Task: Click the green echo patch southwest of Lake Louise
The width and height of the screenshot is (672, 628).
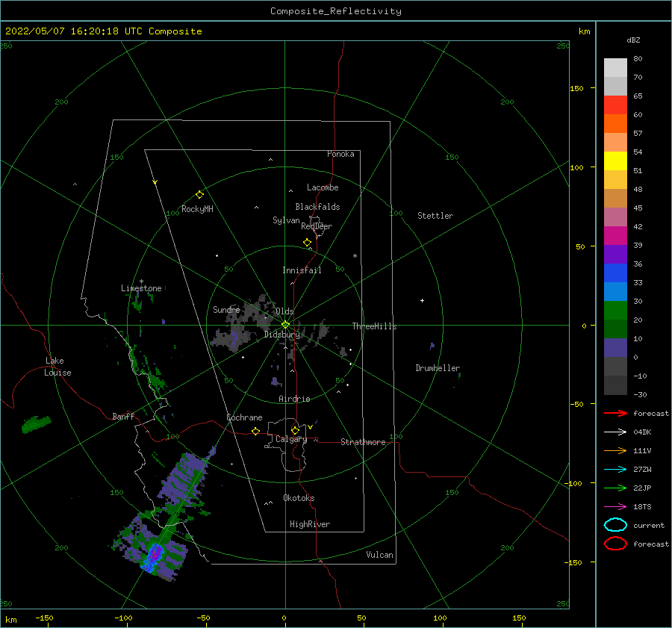Action: pos(37,424)
